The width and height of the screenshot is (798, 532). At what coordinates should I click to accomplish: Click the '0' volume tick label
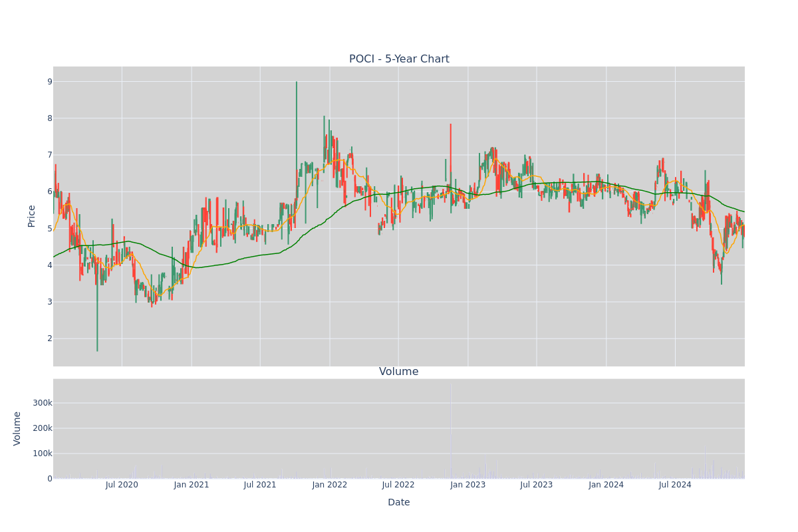coord(50,479)
